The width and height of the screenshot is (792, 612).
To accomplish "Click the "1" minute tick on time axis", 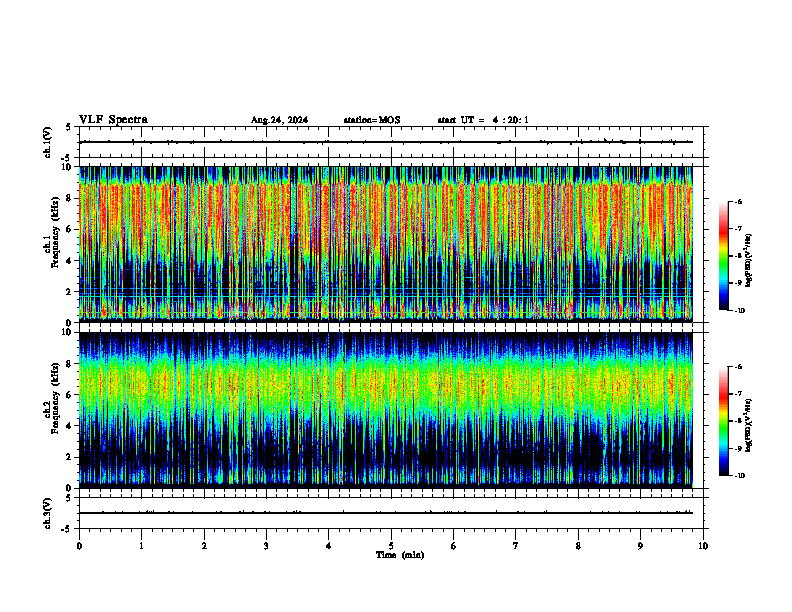I will coord(141,546).
